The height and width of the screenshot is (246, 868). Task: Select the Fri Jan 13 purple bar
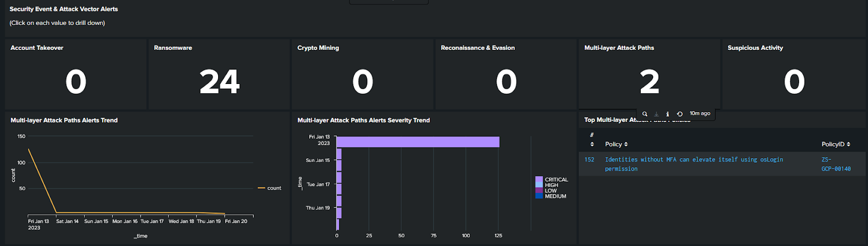point(418,142)
